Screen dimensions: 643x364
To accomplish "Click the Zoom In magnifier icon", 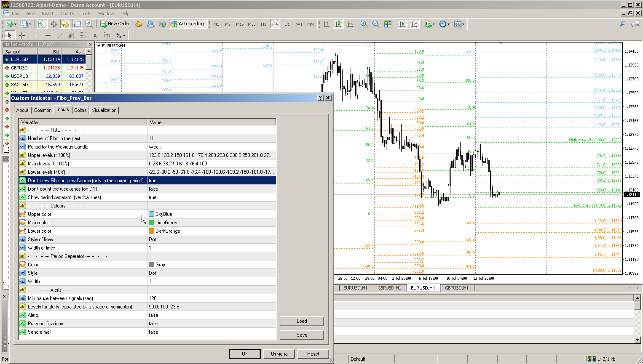I will point(364,24).
